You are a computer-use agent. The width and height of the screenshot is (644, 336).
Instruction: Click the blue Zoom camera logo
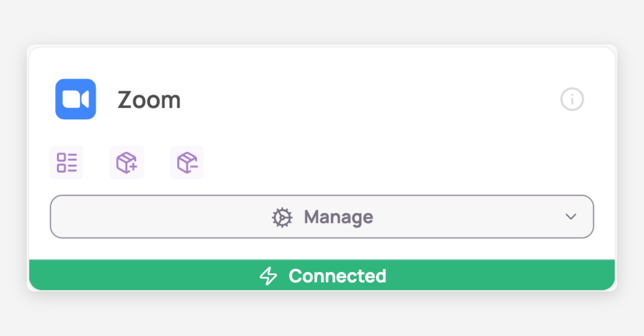(x=76, y=99)
